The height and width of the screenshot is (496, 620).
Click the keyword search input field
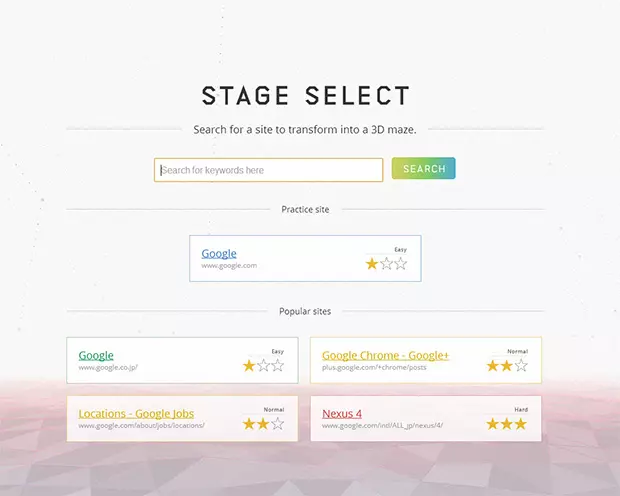(x=268, y=170)
